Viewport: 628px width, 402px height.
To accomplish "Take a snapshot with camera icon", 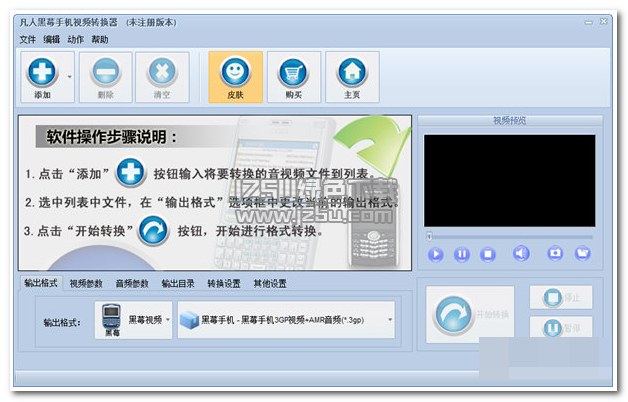I will click(x=555, y=253).
